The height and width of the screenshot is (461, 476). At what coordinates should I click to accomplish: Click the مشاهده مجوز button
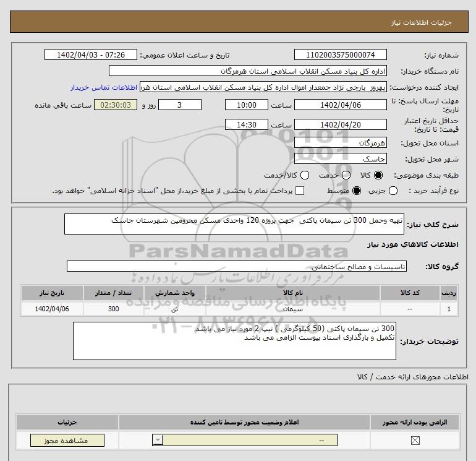click(67, 441)
